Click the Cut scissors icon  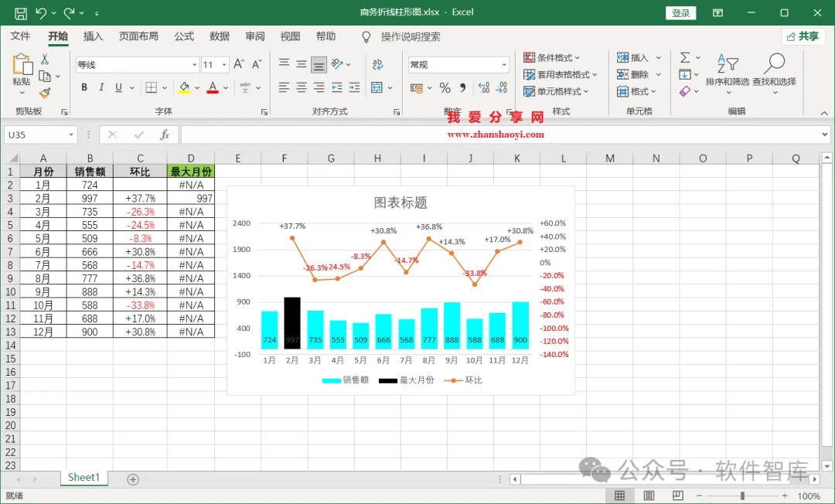[x=45, y=59]
